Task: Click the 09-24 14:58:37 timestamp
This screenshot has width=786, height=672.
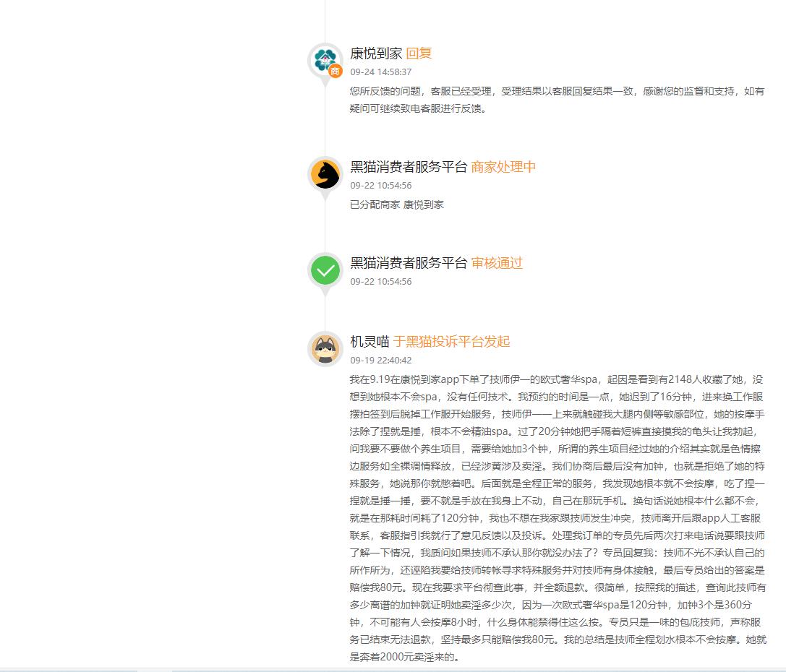Action: point(381,72)
